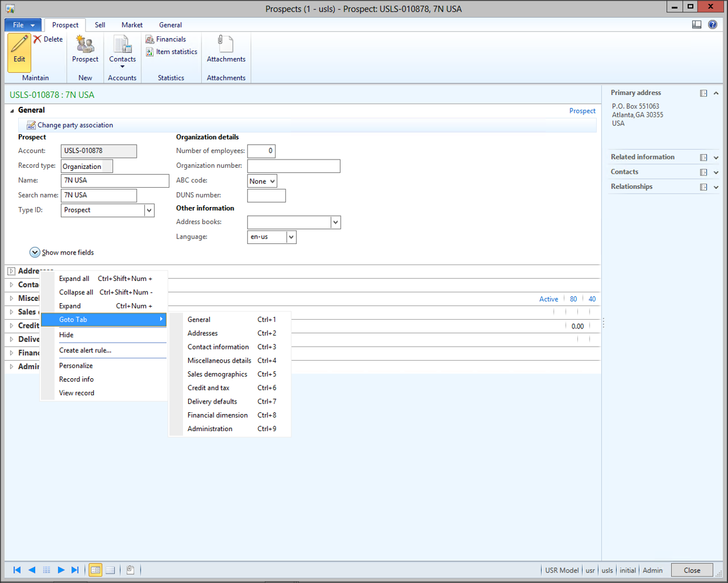Expand Show more fields
Image resolution: width=728 pixels, height=583 pixels.
[x=35, y=252]
